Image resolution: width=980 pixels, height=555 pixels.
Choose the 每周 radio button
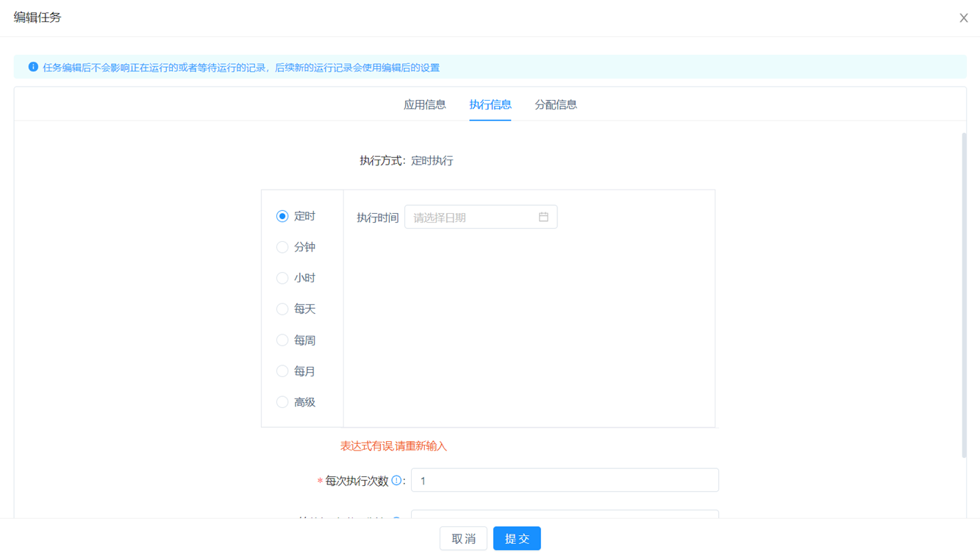pos(282,340)
